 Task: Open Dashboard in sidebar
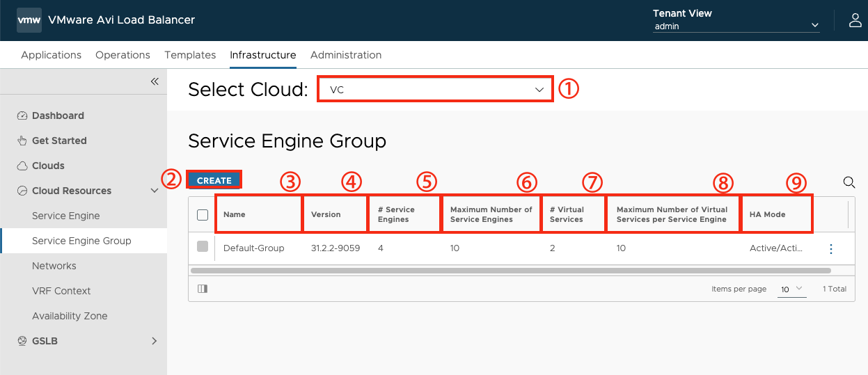coord(58,115)
